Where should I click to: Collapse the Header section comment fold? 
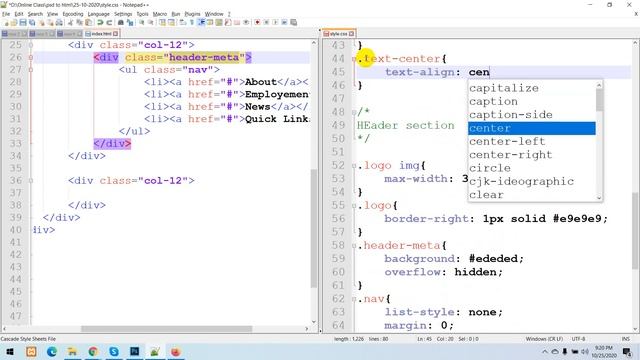354,112
